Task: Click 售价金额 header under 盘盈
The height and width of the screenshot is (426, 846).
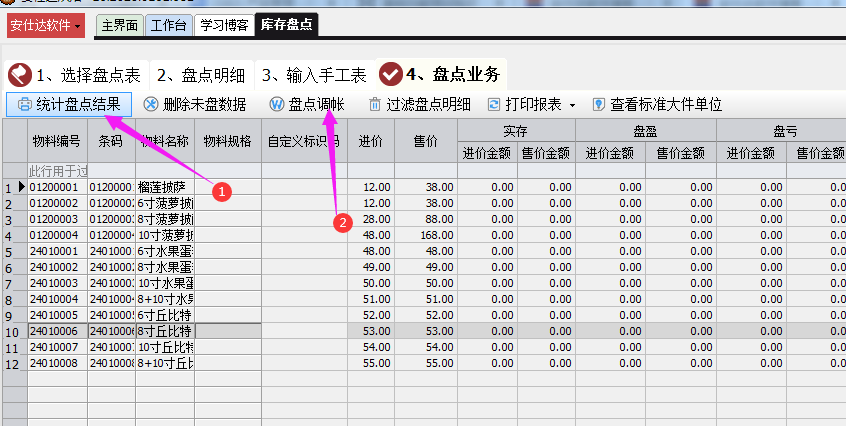Action: tap(681, 153)
